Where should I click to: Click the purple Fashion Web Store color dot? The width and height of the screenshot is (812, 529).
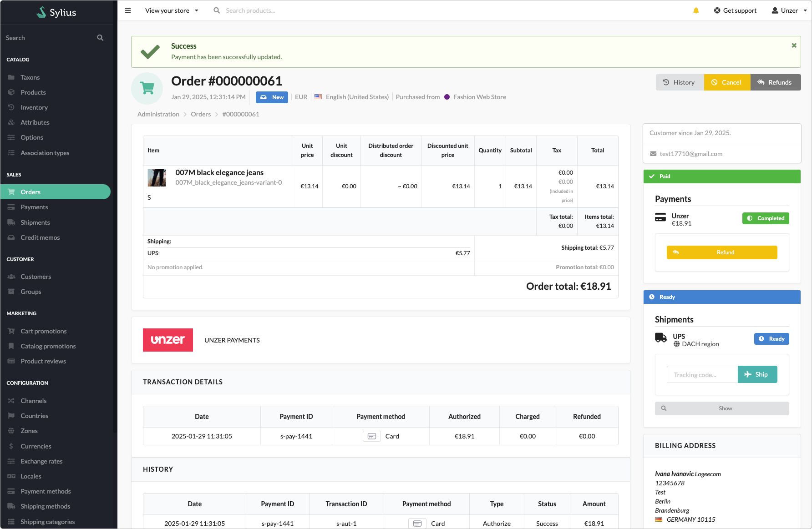point(447,97)
